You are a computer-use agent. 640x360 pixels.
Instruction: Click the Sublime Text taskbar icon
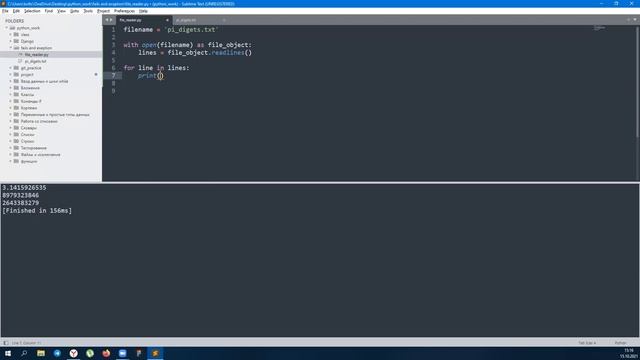pyautogui.click(x=155, y=353)
